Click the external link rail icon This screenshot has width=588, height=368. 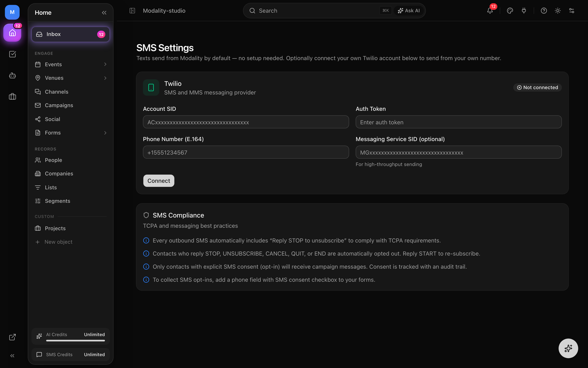coord(12,337)
